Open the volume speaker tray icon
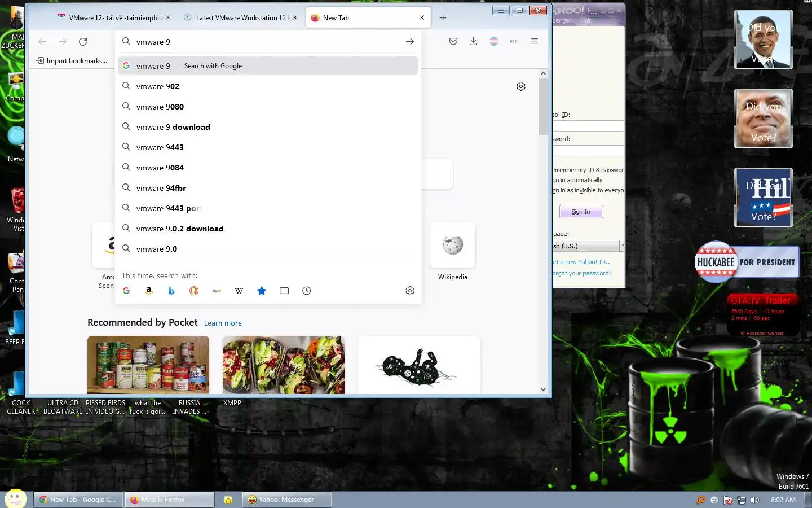812x508 pixels. pos(755,500)
